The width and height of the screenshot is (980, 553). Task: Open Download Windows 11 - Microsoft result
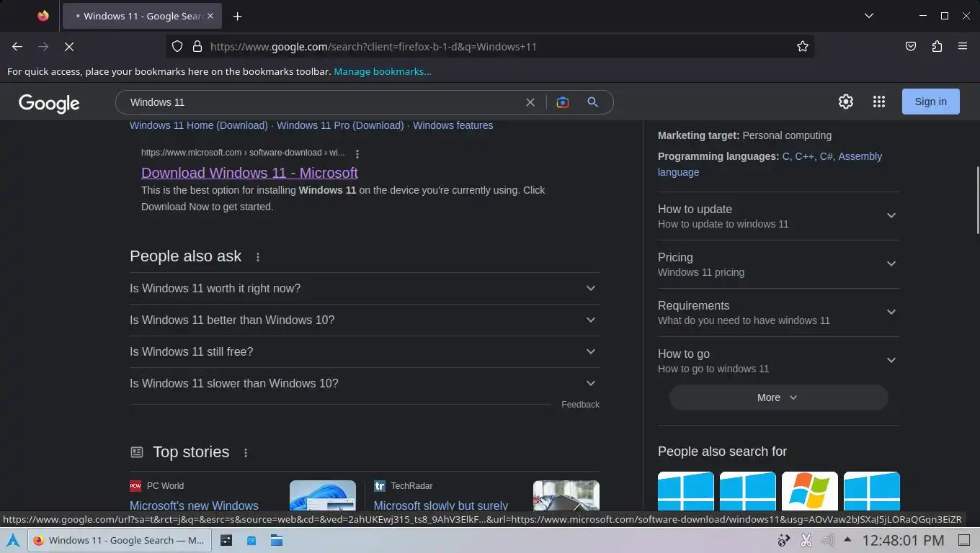click(x=249, y=173)
